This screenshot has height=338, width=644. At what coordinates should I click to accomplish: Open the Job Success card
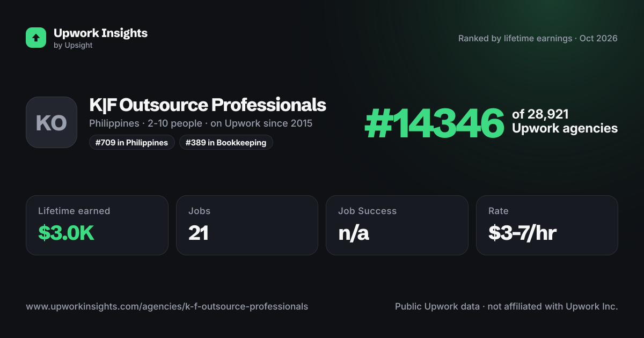pos(397,225)
